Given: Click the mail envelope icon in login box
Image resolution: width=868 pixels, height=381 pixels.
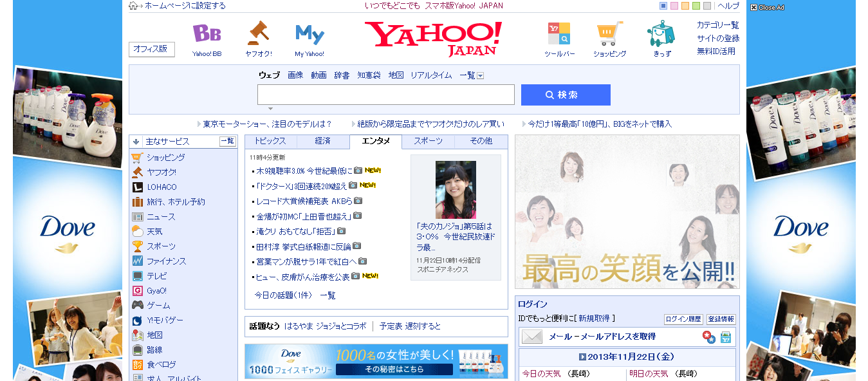Looking at the screenshot, I should tap(532, 337).
